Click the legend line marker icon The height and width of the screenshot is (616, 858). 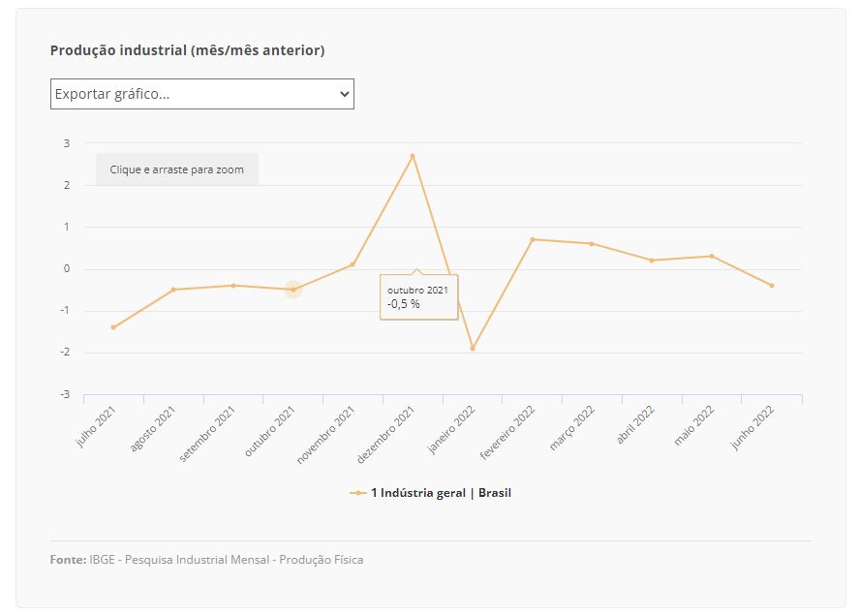point(358,493)
